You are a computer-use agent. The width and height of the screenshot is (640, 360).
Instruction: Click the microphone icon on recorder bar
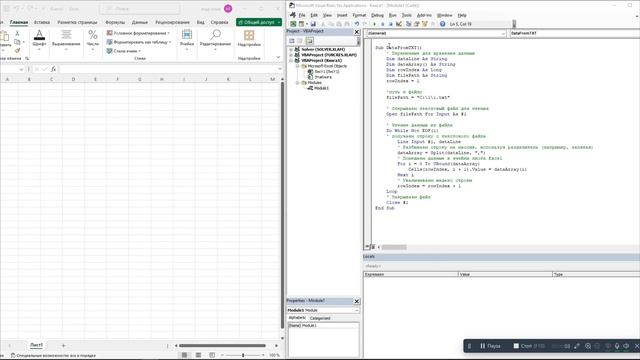617,346
